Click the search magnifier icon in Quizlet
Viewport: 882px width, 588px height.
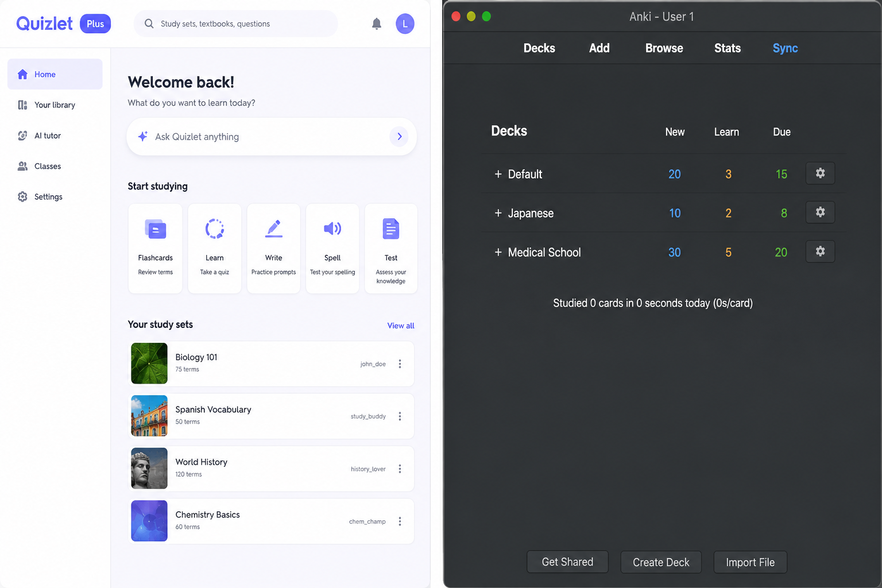(149, 24)
